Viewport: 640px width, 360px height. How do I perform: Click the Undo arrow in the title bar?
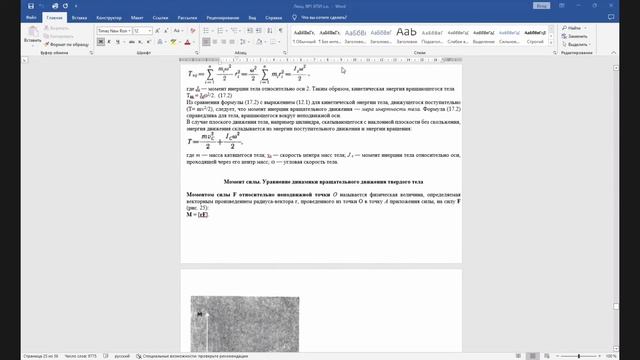[42, 6]
